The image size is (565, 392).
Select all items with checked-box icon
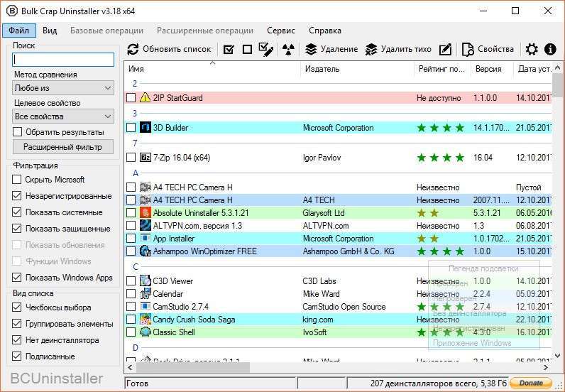tap(229, 50)
